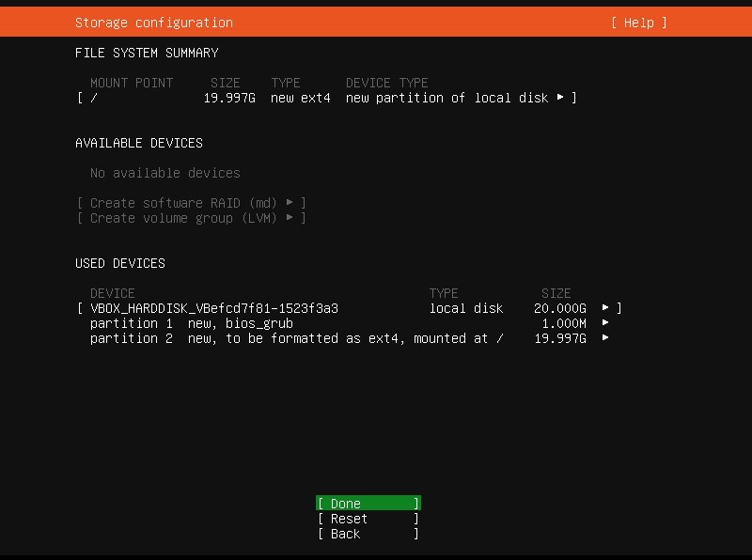Click the USED DEVICES heading
The width and height of the screenshot is (752, 560).
point(118,263)
